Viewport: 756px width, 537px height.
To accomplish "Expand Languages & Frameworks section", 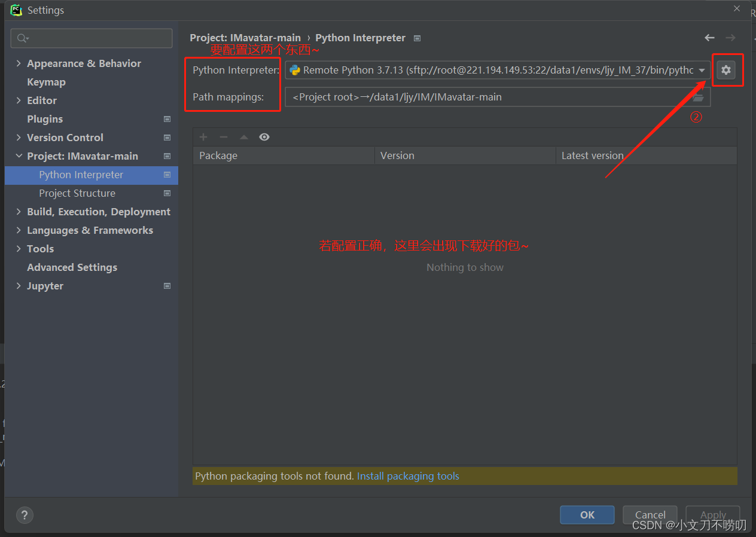I will click(19, 230).
